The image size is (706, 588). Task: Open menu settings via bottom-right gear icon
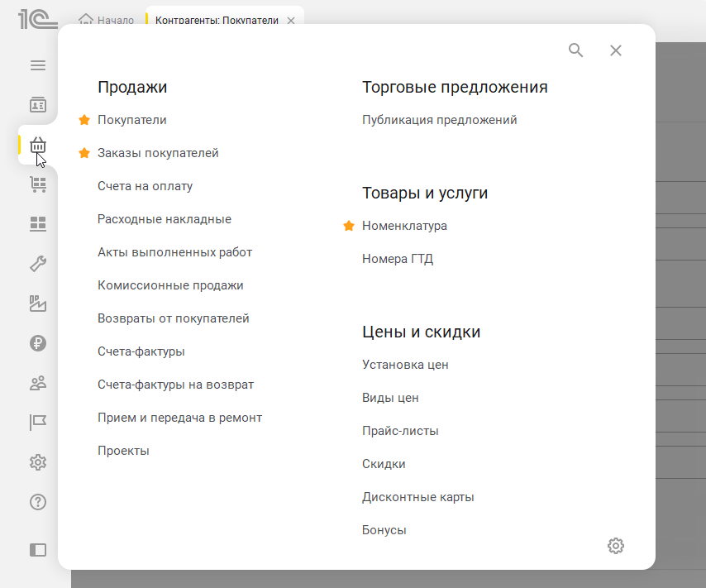coord(615,546)
